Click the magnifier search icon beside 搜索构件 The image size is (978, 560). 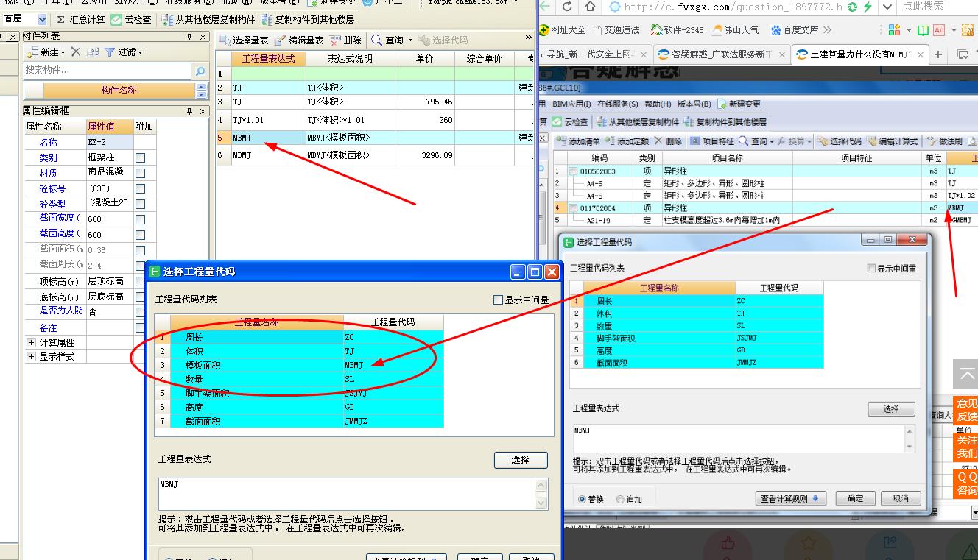pos(200,71)
